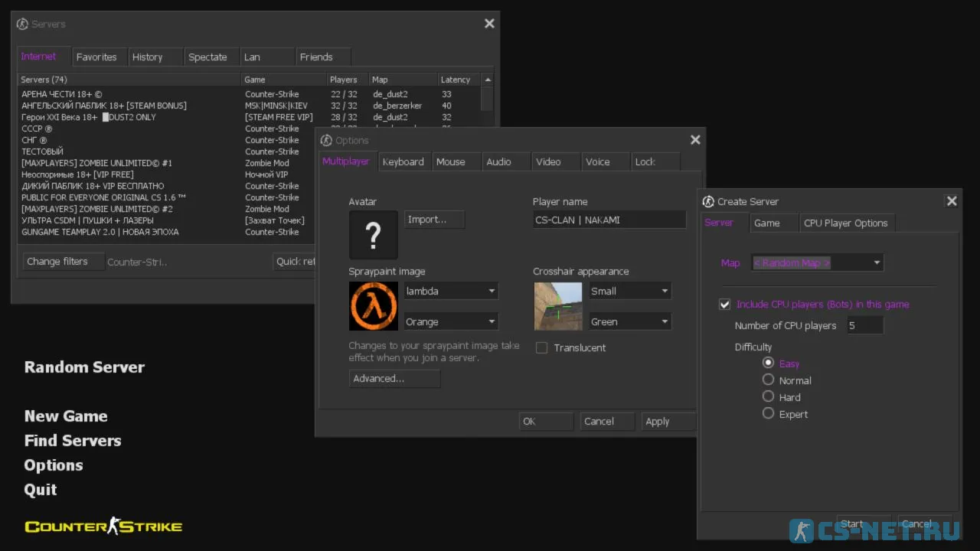Screen dimensions: 980x551
Task: Click the Advanced... button
Action: point(394,379)
